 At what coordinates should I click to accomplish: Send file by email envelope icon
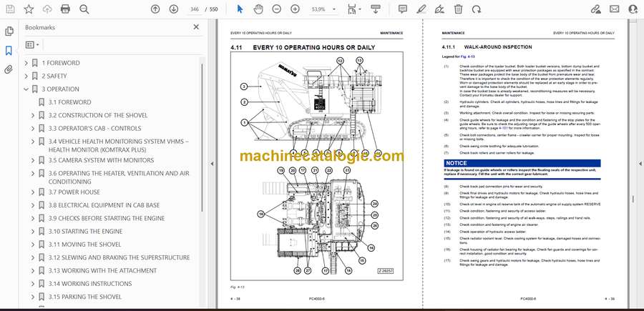[615, 9]
